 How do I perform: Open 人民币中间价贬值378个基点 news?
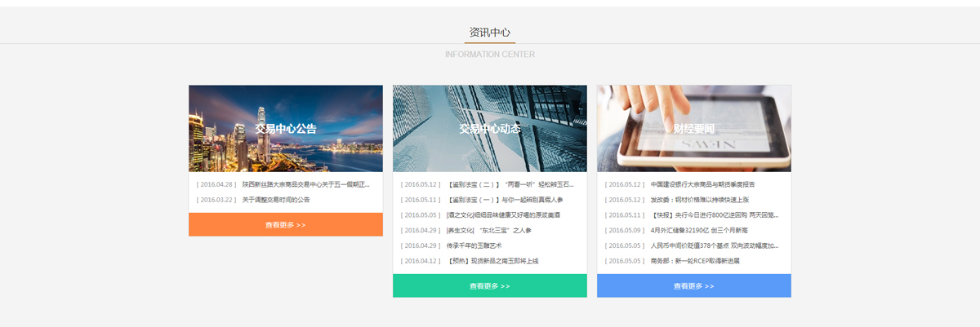pyautogui.click(x=715, y=245)
